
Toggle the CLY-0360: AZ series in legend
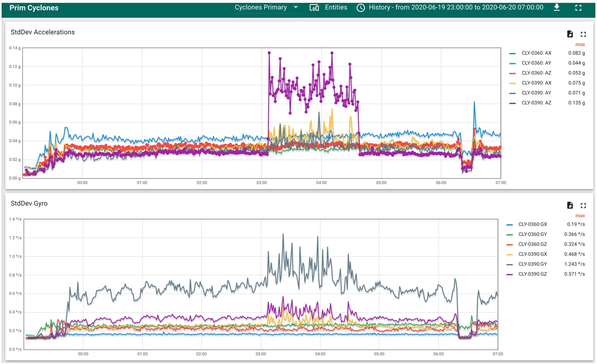[536, 73]
